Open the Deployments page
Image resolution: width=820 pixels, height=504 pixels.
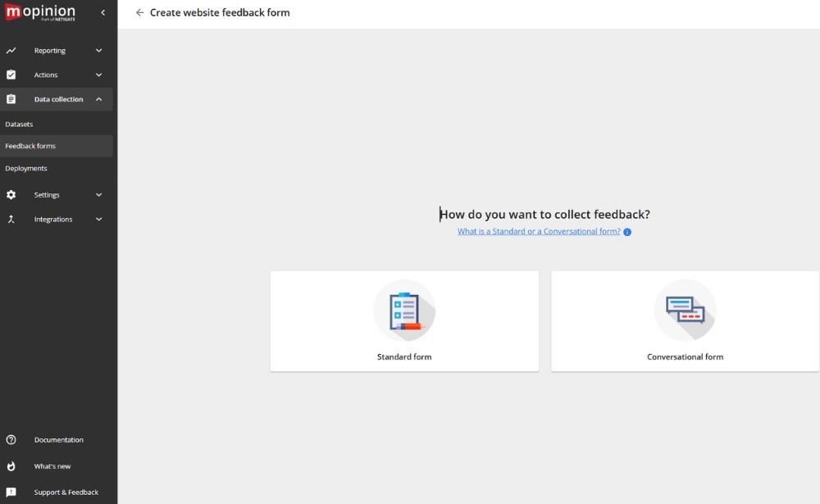(x=25, y=168)
